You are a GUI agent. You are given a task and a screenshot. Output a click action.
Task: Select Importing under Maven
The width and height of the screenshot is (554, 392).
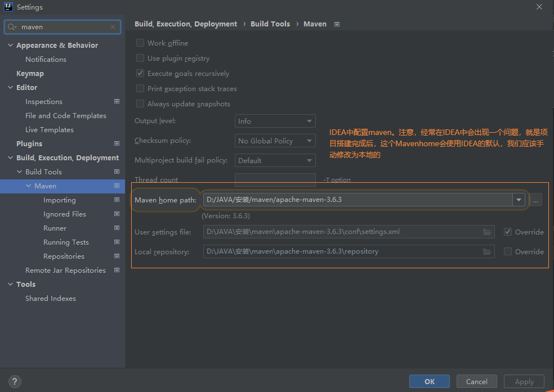tap(59, 200)
